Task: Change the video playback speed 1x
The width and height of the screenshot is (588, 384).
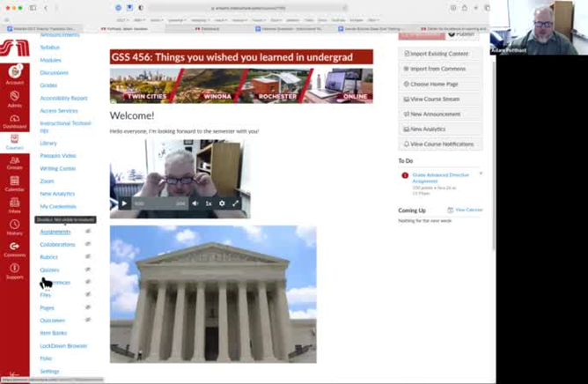Action: (x=209, y=203)
